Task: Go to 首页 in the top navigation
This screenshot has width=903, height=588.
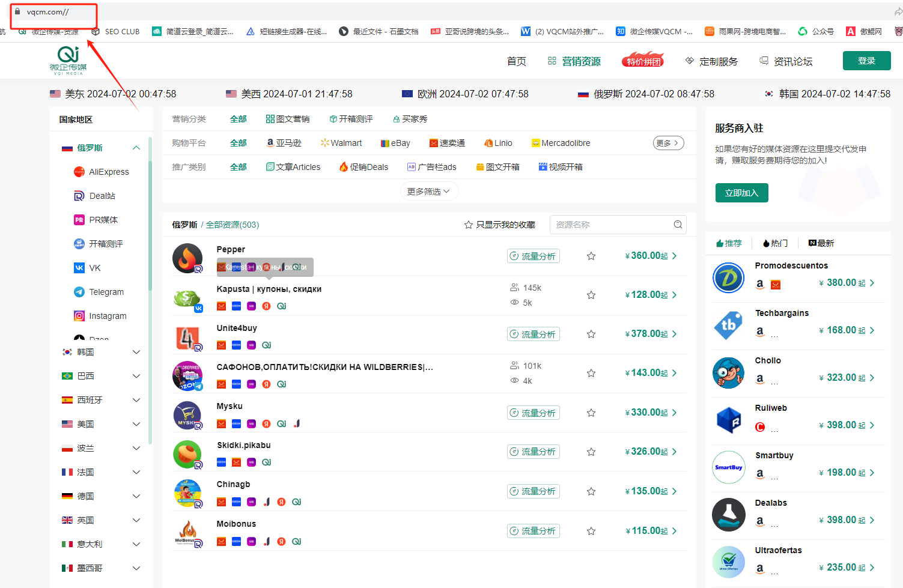Action: [517, 61]
